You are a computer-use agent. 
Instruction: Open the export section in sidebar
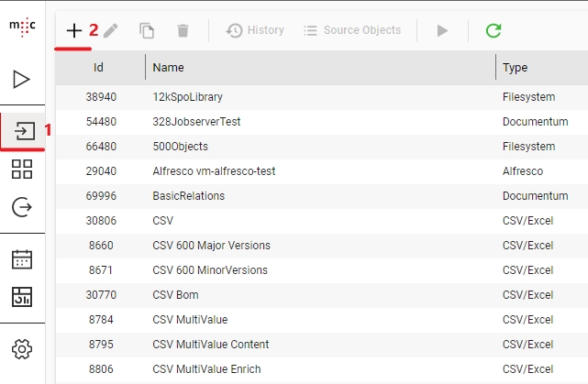point(22,208)
